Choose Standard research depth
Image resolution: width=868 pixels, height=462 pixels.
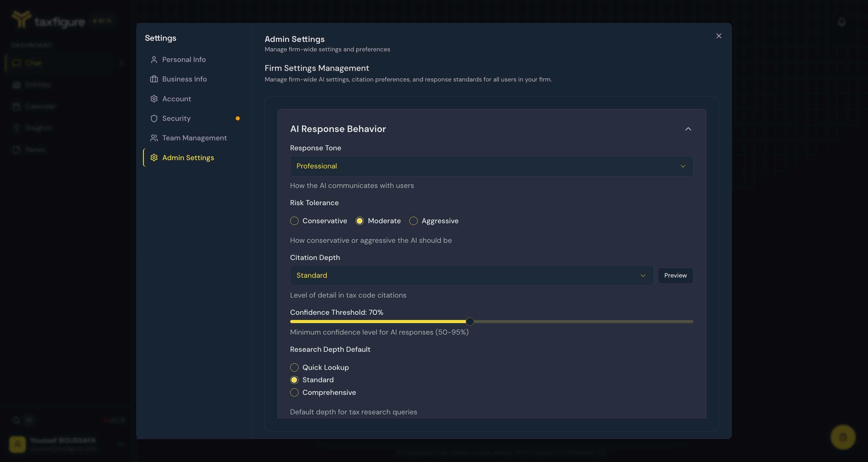pos(294,380)
